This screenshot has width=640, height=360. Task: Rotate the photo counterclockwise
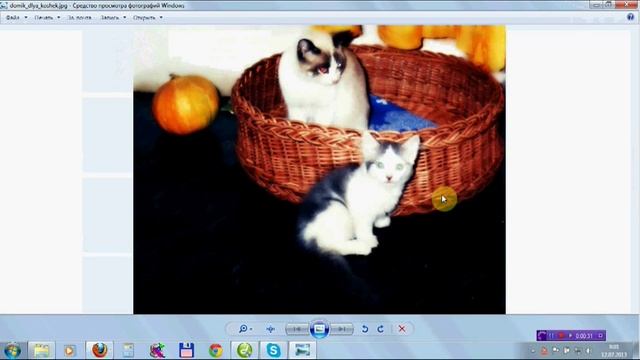365,329
